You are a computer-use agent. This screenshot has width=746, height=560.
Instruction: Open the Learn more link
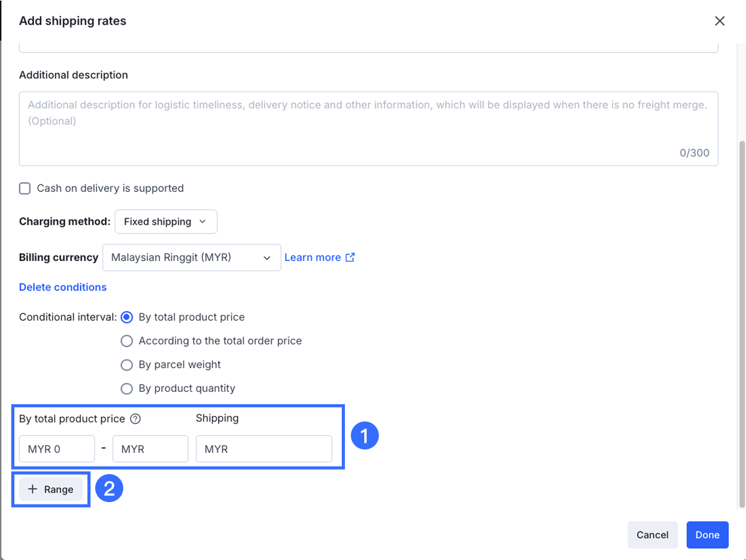point(313,257)
